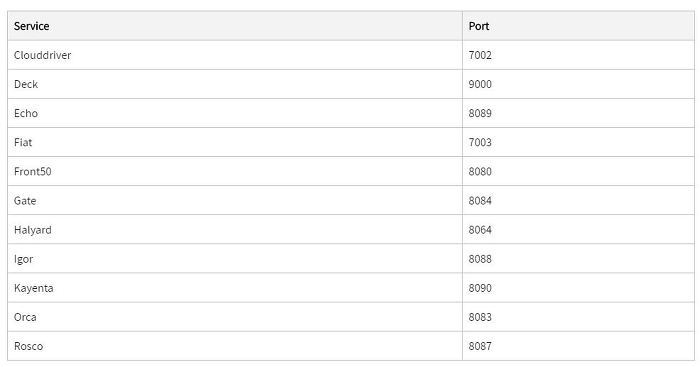Click port value 8064
700x367 pixels.
tap(480, 229)
